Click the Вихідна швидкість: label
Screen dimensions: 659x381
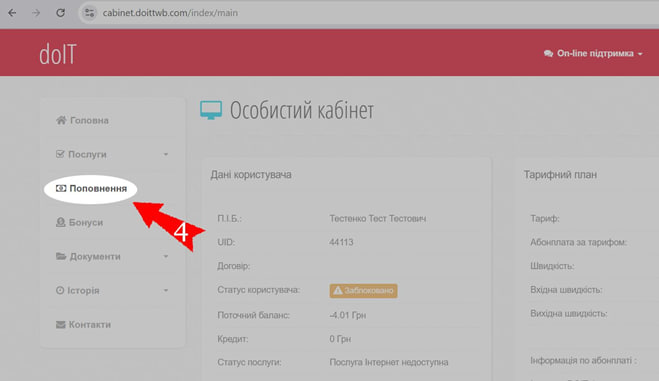[x=569, y=314]
